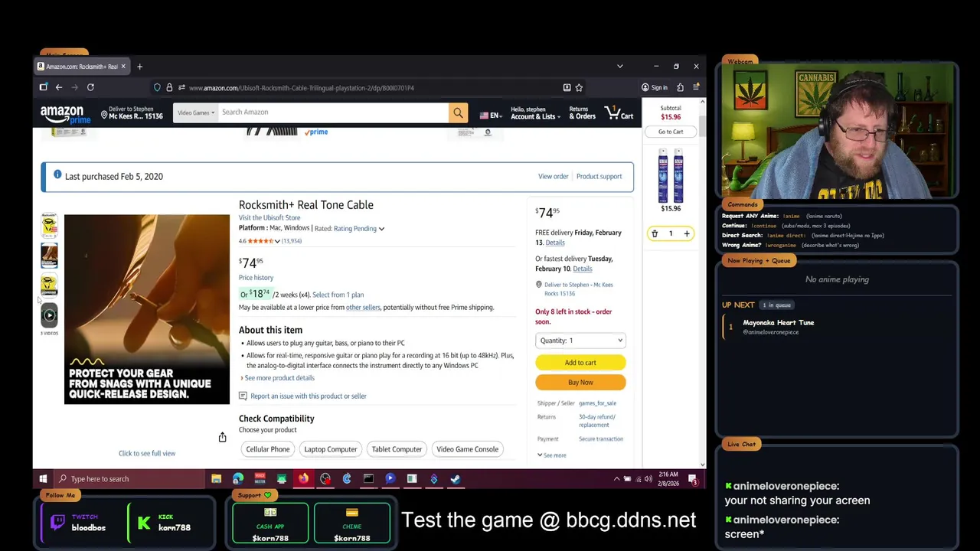
Task: Close the Amazon Rocksmith browser tab
Action: [x=122, y=67]
